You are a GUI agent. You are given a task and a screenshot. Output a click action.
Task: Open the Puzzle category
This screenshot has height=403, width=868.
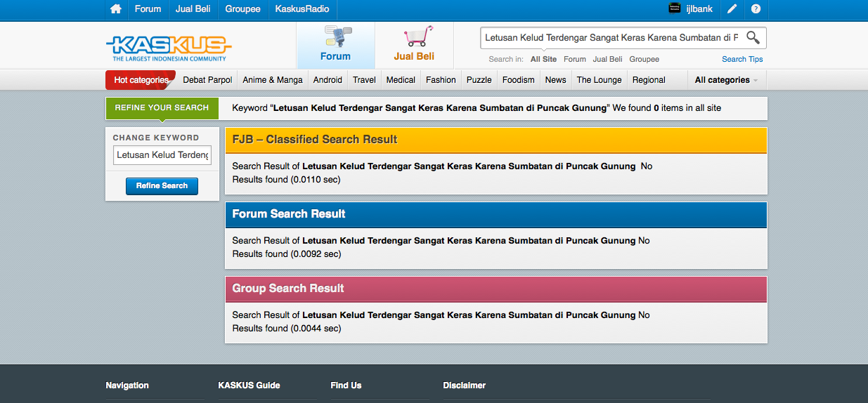click(x=479, y=80)
